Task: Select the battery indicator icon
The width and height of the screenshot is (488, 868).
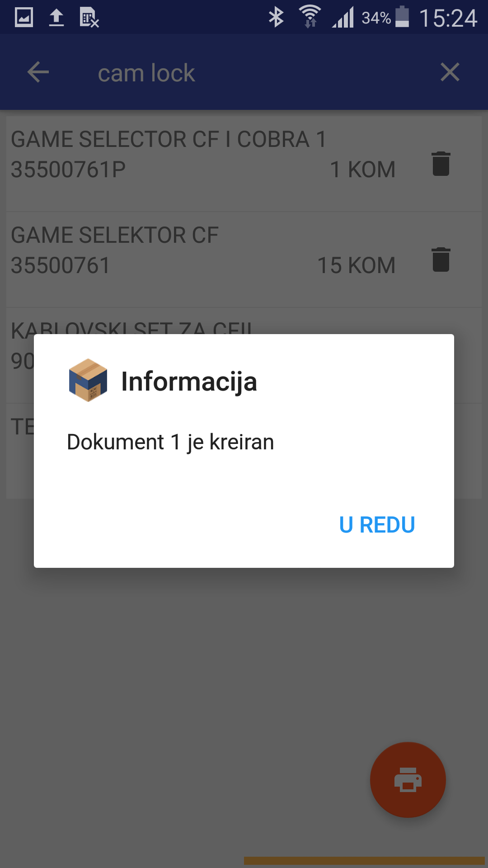Action: [402, 17]
